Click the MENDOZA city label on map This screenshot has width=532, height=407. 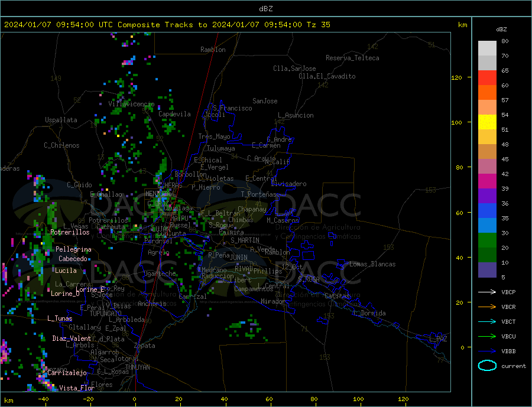[159, 194]
